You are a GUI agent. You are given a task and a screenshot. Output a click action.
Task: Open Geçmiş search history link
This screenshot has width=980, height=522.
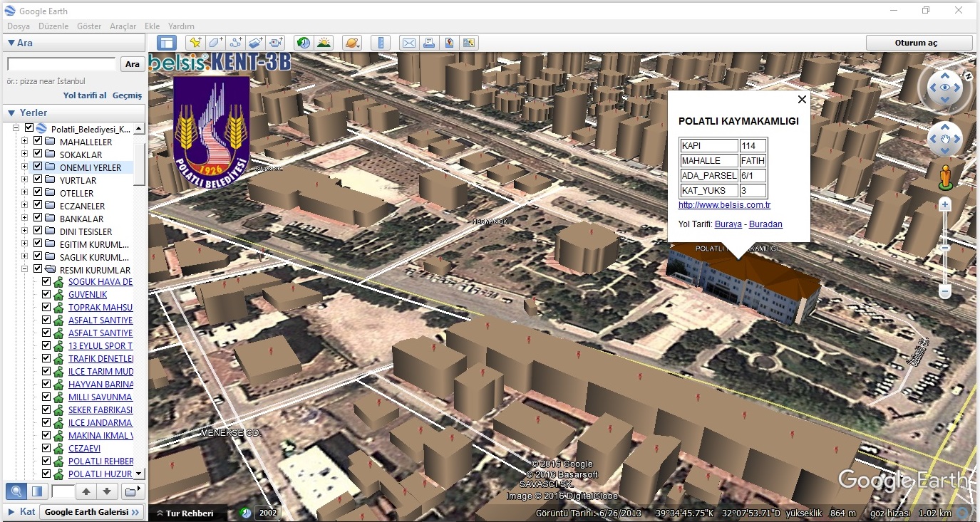coord(127,95)
